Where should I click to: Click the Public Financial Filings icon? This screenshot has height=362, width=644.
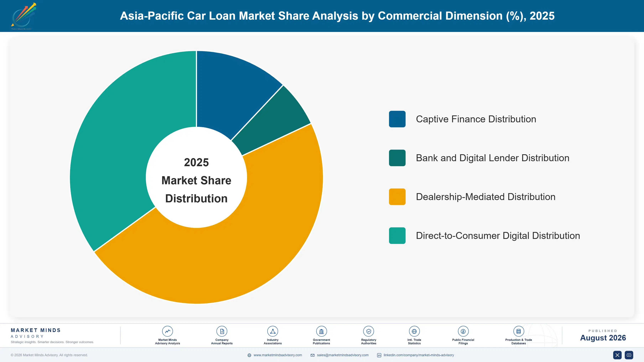(x=463, y=331)
